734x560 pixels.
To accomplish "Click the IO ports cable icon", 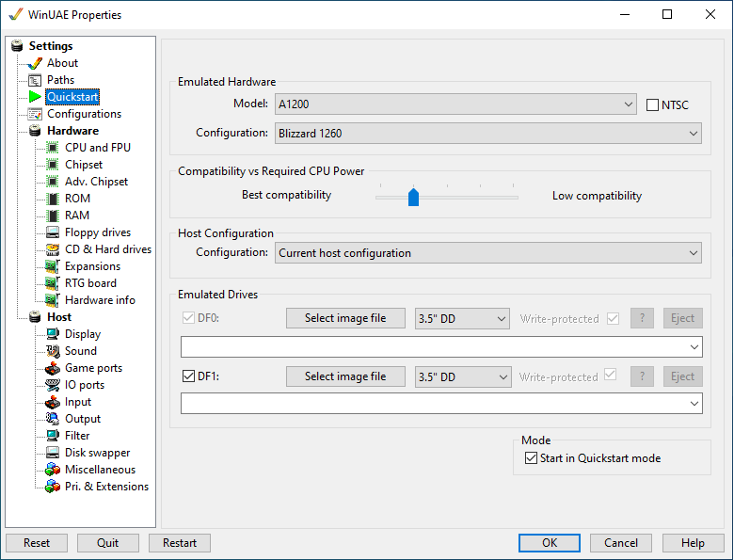I will [x=53, y=385].
